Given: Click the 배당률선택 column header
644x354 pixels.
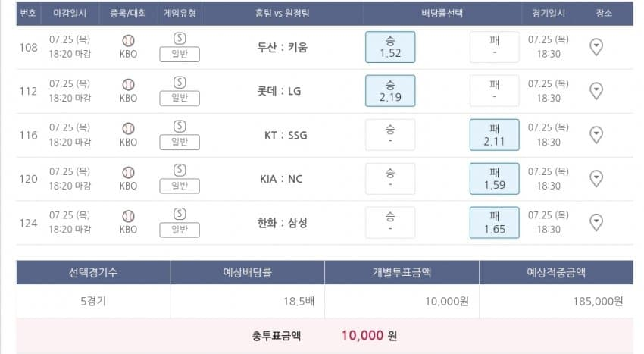Looking at the screenshot, I should click(442, 14).
